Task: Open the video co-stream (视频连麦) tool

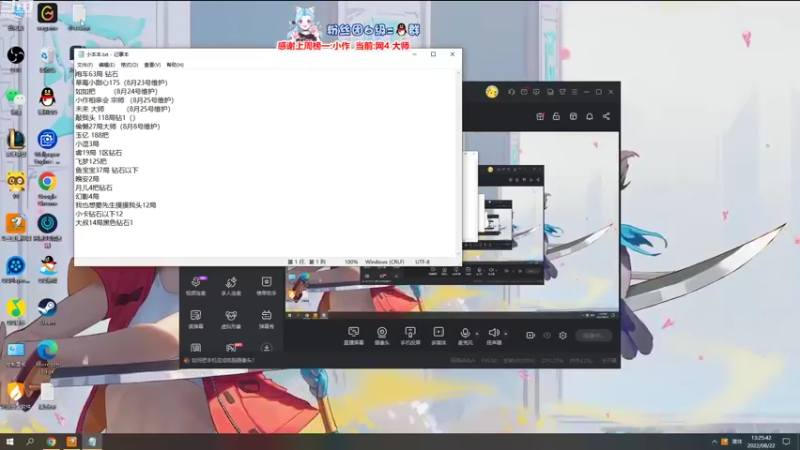Action: 196,286
